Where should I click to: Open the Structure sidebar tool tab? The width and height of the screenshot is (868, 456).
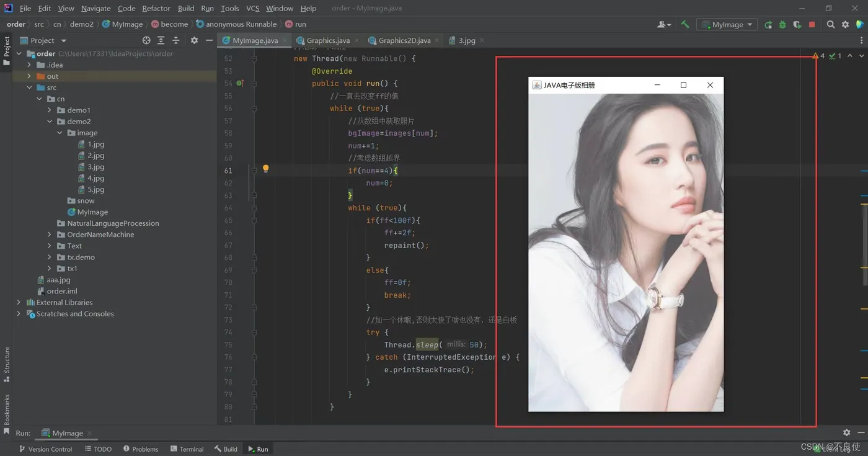coord(7,364)
